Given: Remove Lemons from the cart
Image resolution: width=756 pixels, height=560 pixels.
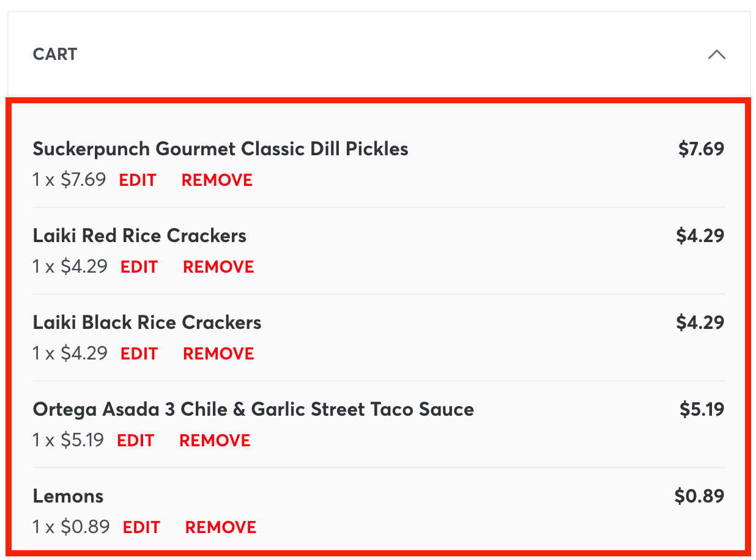Looking at the screenshot, I should [220, 528].
